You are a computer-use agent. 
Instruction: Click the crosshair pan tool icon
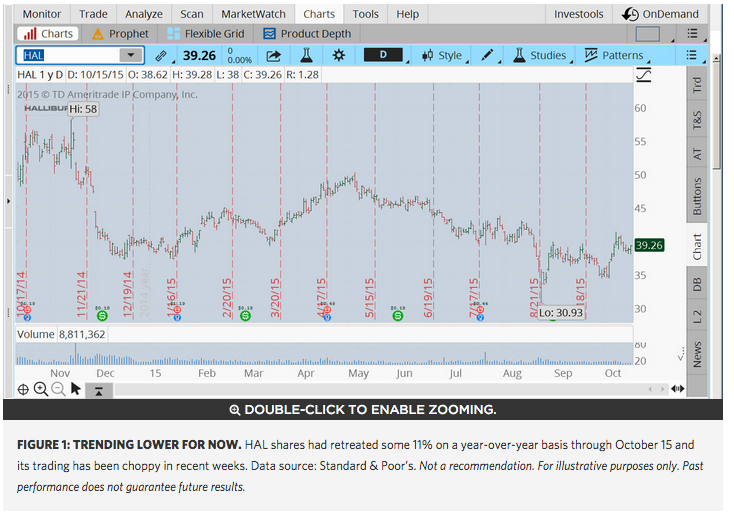23,389
